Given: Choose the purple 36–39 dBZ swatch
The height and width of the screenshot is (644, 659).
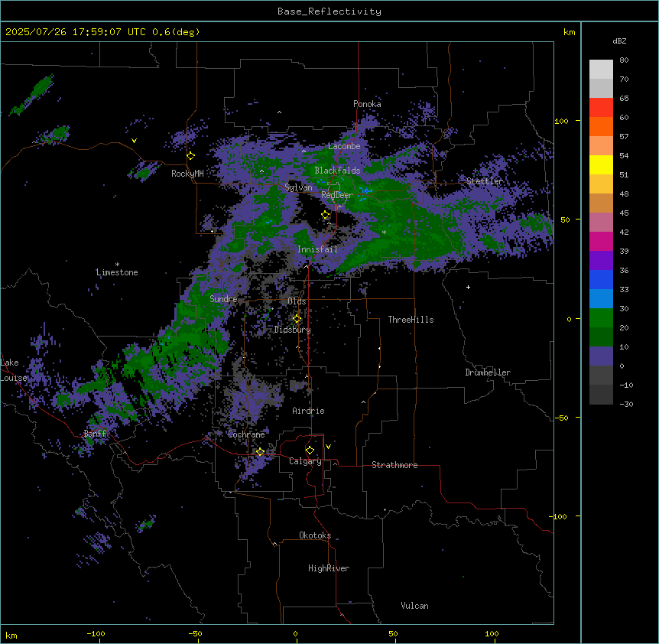Looking at the screenshot, I should [x=601, y=261].
